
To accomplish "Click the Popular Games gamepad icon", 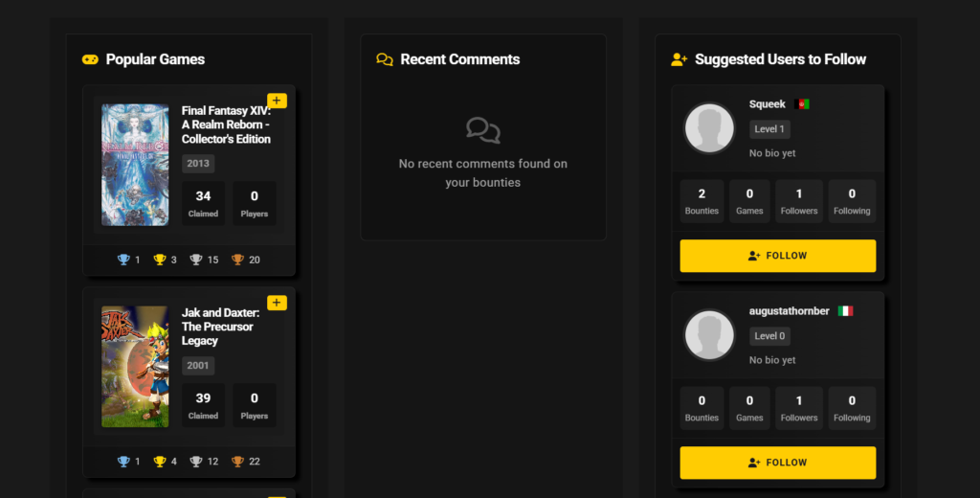I will click(x=90, y=59).
